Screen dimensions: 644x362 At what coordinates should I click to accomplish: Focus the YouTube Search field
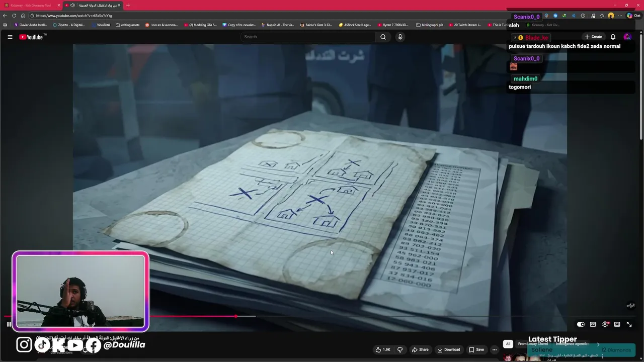(x=308, y=37)
